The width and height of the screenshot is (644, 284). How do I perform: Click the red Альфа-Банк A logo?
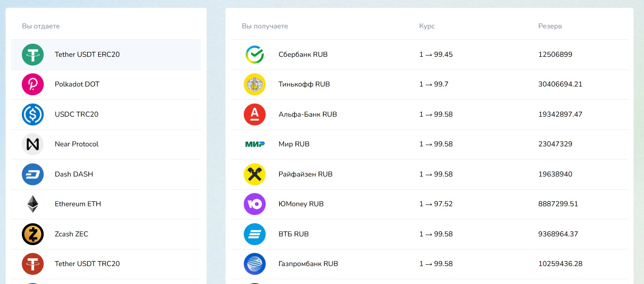click(255, 114)
